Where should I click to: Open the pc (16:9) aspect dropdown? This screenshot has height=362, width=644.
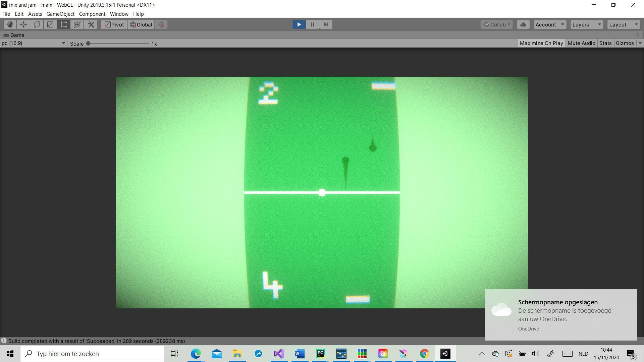pos(33,43)
